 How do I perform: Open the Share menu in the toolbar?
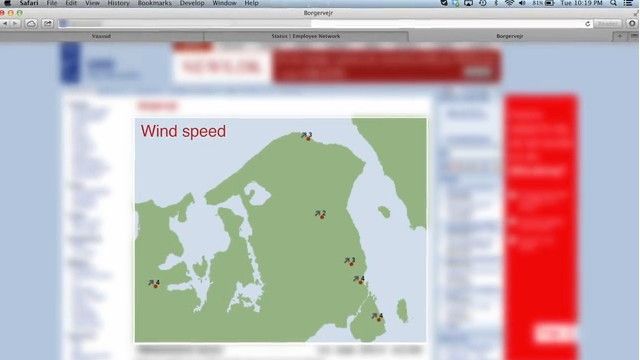click(x=48, y=24)
